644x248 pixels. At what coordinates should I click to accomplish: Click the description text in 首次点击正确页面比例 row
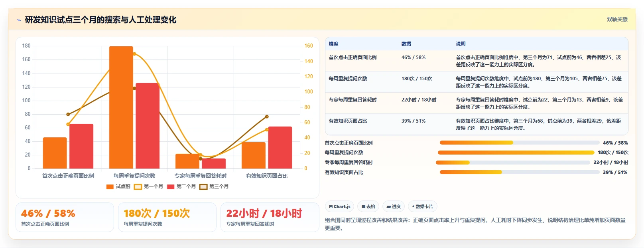point(538,61)
